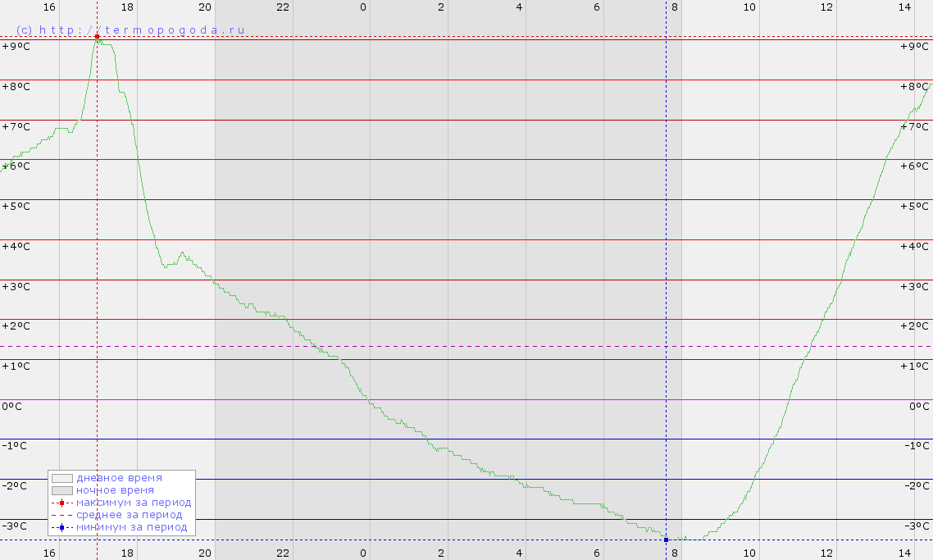Open the termopogoda.ru watermark link
Viewport: 933px width, 560px height.
click(x=131, y=30)
